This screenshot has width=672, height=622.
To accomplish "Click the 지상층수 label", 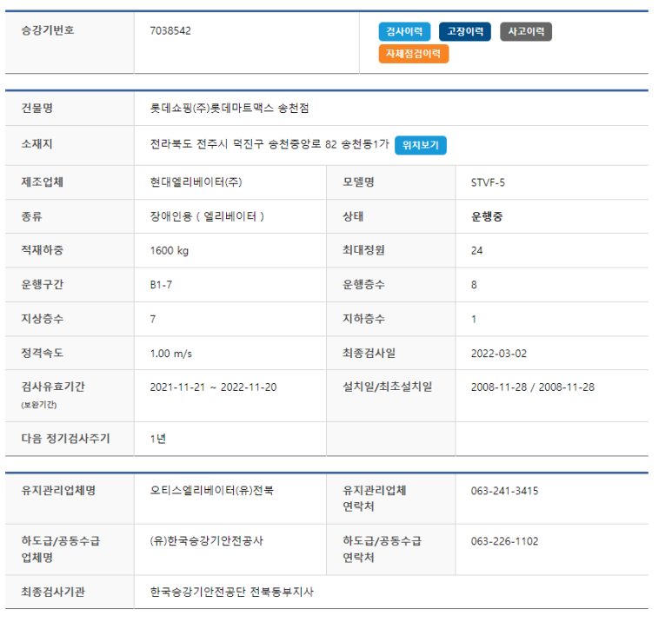I will pos(43,319).
